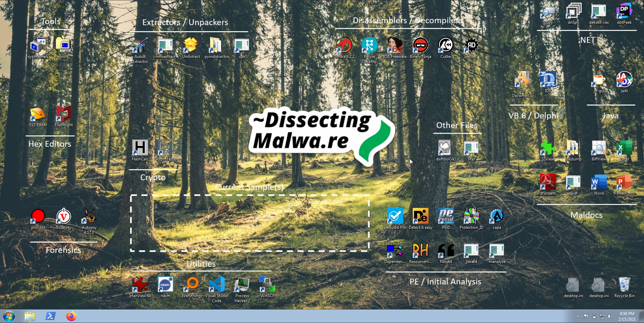Image resolution: width=644 pixels, height=323 pixels.
Task: Open PowerPoint
Action: click(624, 185)
